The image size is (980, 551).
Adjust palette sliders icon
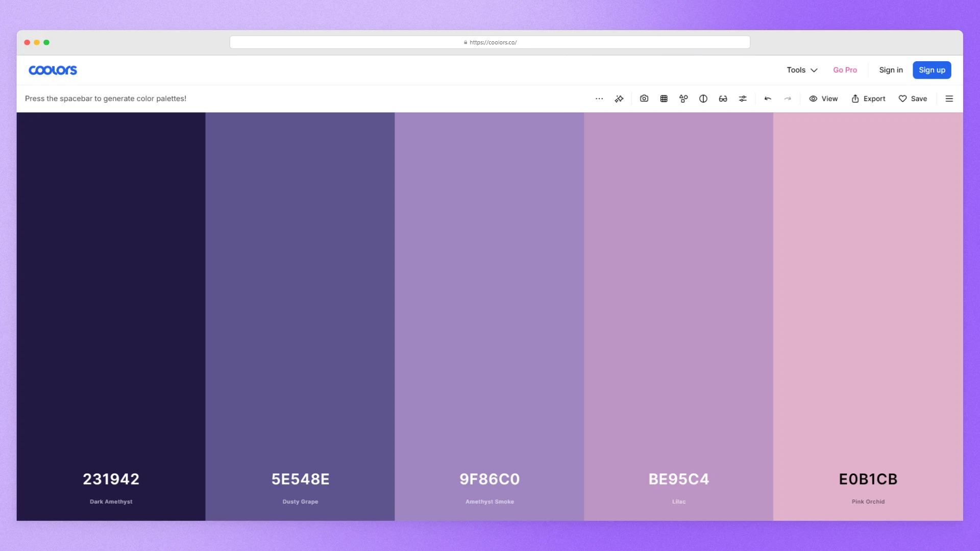pos(743,98)
